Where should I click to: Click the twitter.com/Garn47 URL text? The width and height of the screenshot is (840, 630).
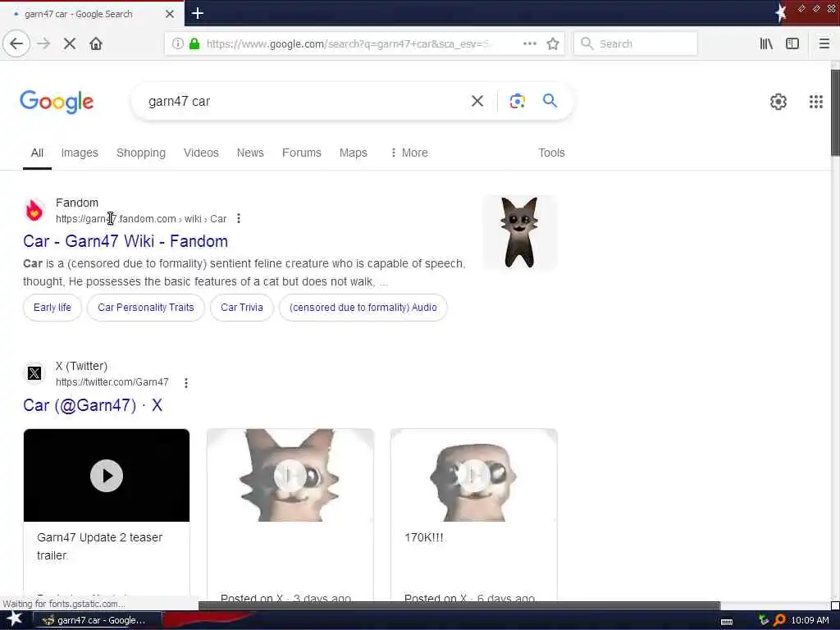112,382
